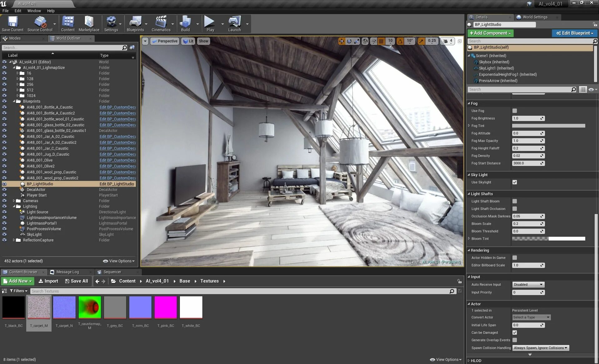Click the Launch toolbar icon
The height and width of the screenshot is (364, 599).
[235, 22]
